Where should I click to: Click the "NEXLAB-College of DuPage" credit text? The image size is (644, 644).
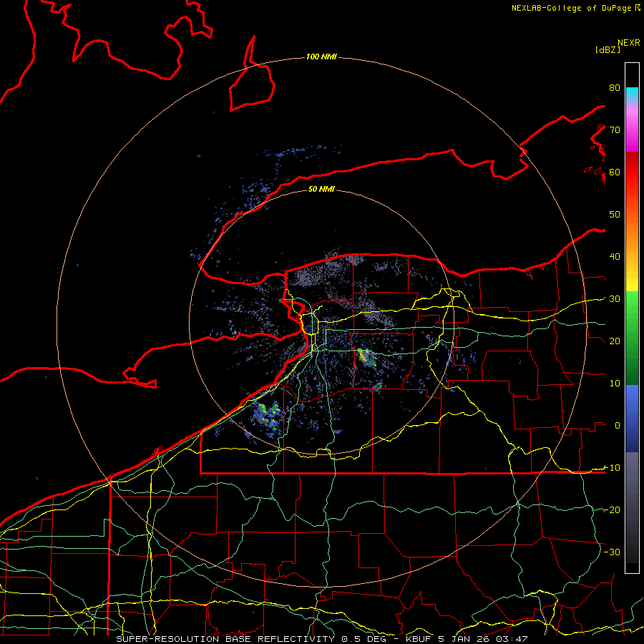point(572,8)
